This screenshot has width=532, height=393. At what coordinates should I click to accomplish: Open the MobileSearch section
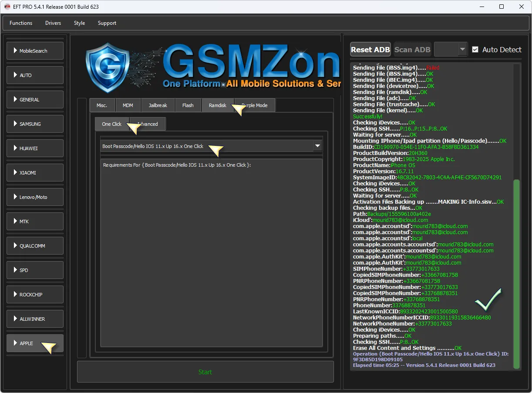click(35, 51)
